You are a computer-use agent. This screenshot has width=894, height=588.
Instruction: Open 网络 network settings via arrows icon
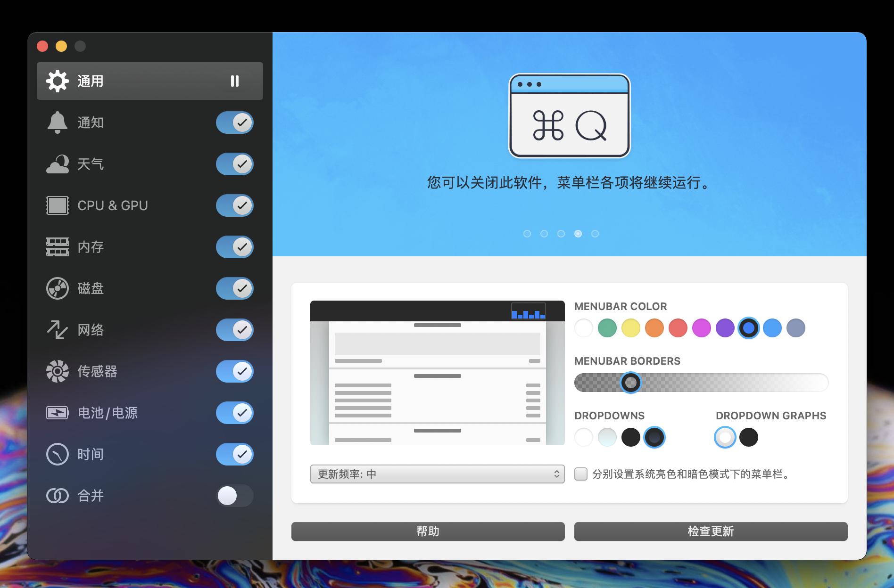click(x=58, y=330)
